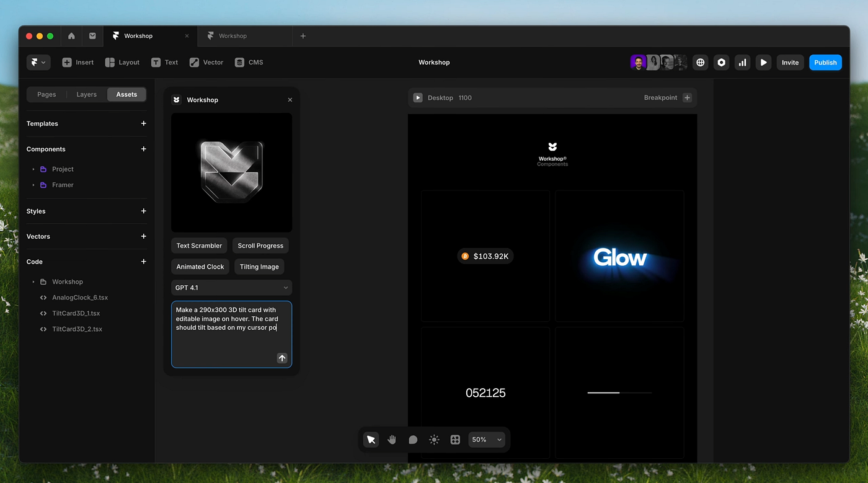
Task: Select the hand pan tool
Action: [392, 440]
